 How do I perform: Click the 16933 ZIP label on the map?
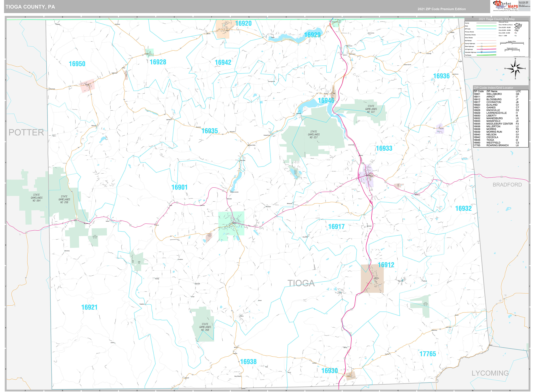[384, 149]
